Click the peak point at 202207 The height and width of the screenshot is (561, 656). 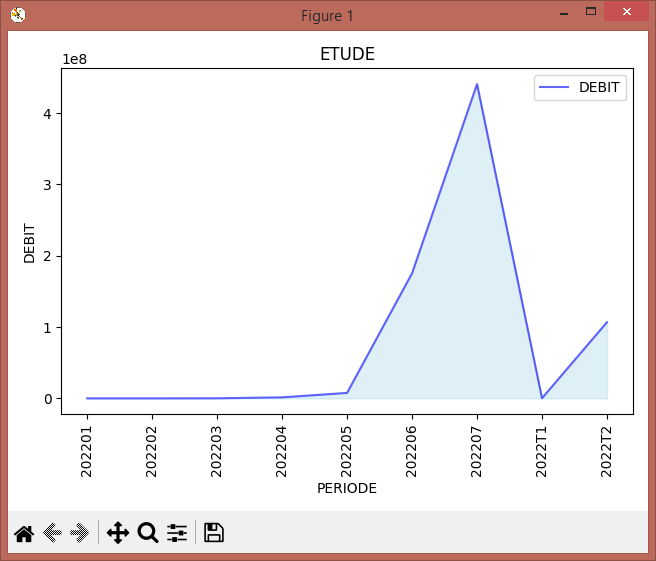pos(477,85)
